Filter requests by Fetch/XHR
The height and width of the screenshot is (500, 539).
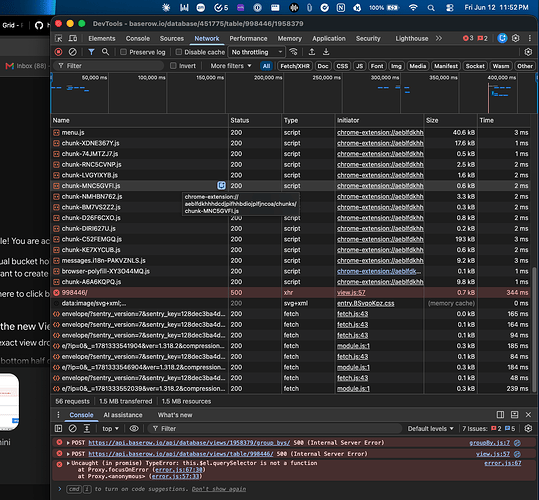pos(295,66)
